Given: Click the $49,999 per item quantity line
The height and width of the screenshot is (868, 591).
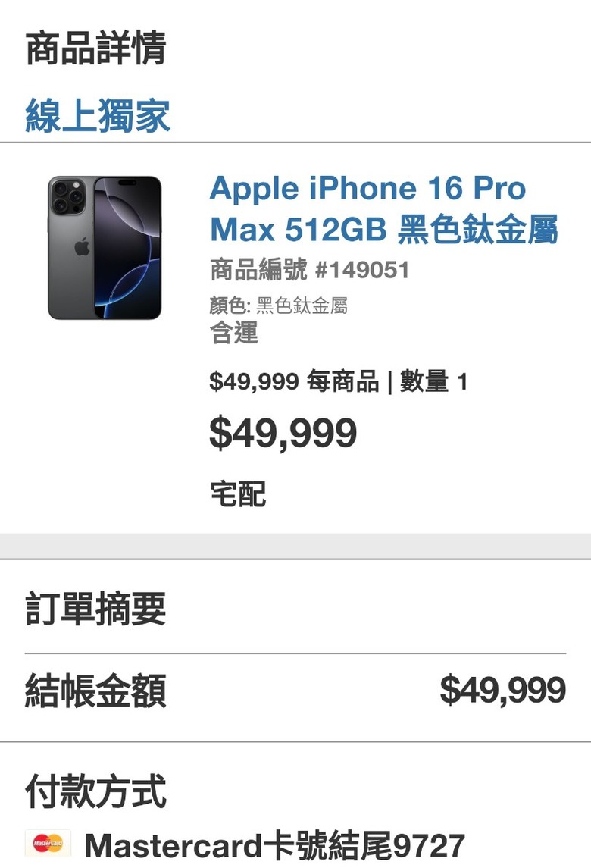Looking at the screenshot, I should [x=339, y=381].
